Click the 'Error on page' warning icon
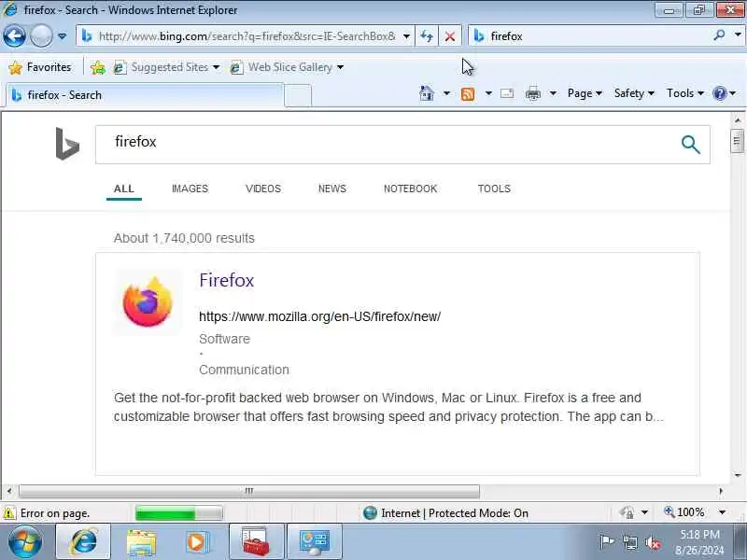The height and width of the screenshot is (560, 747). pos(8,513)
